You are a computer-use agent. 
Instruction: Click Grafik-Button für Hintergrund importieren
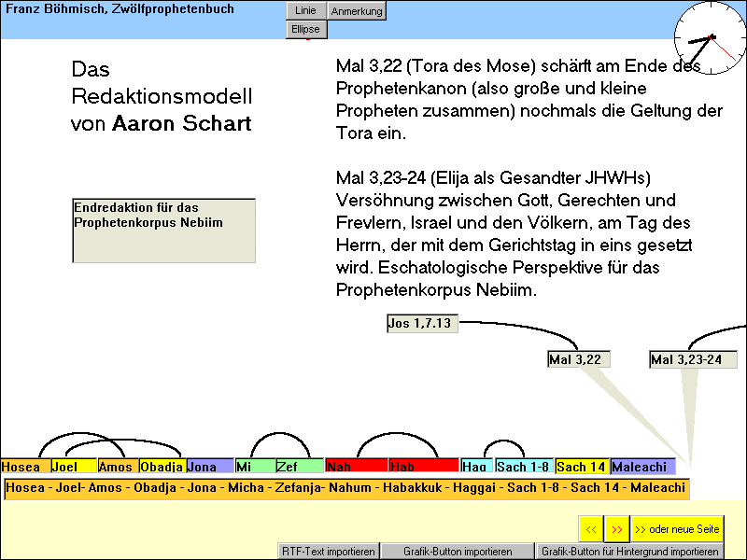pos(628,552)
